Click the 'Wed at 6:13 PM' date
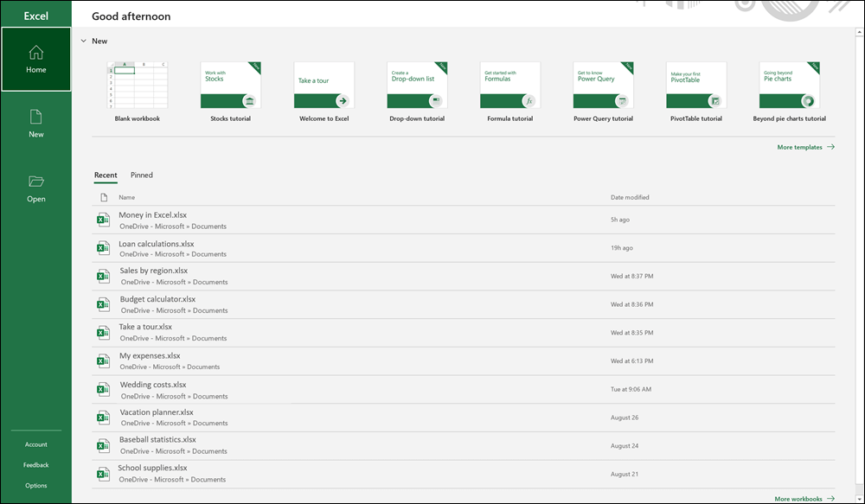The image size is (865, 504). tap(631, 361)
